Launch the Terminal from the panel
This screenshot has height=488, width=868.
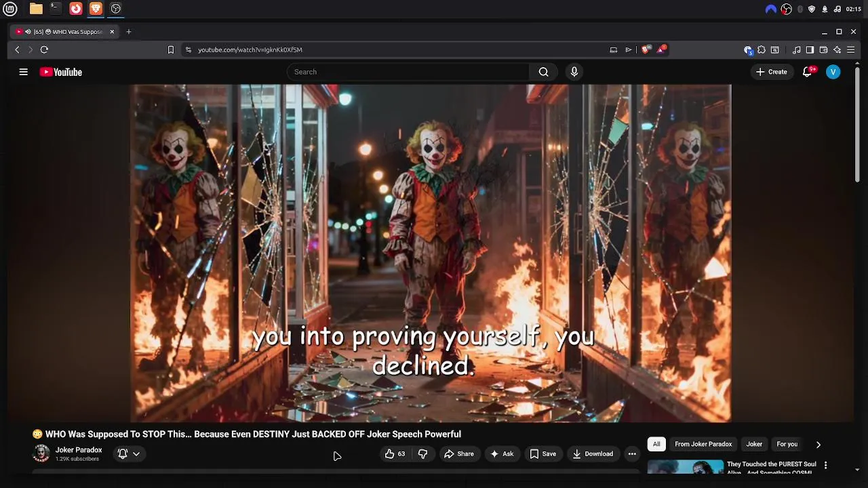click(x=56, y=9)
